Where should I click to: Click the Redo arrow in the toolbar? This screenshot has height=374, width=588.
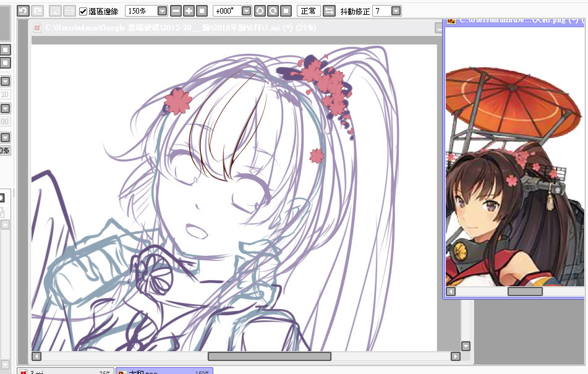pos(38,11)
